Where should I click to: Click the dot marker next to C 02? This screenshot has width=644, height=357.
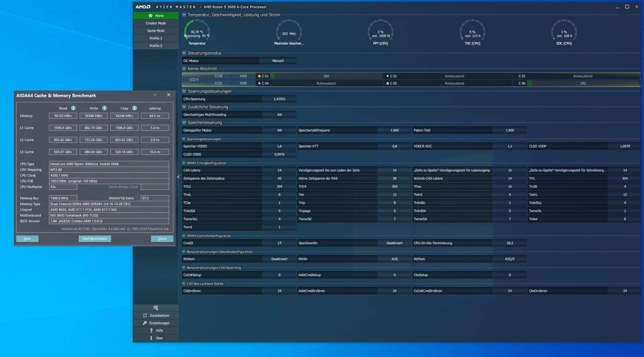pos(387,76)
